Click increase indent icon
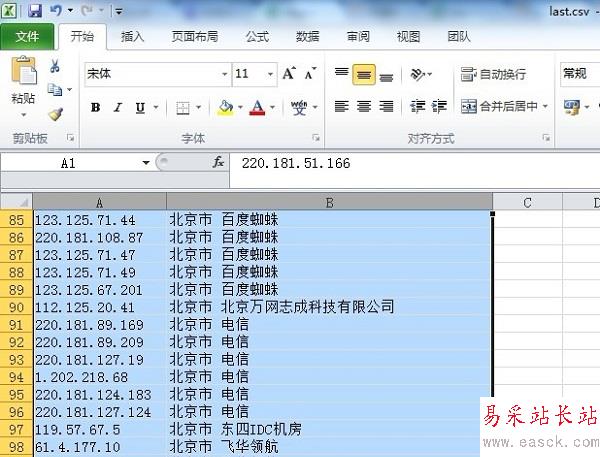The height and width of the screenshot is (457, 600). (x=439, y=106)
